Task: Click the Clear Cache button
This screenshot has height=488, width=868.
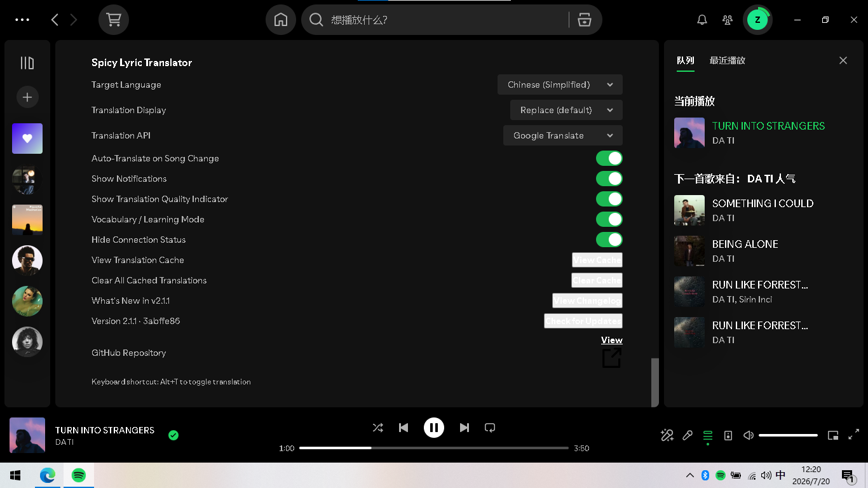Action: (597, 280)
